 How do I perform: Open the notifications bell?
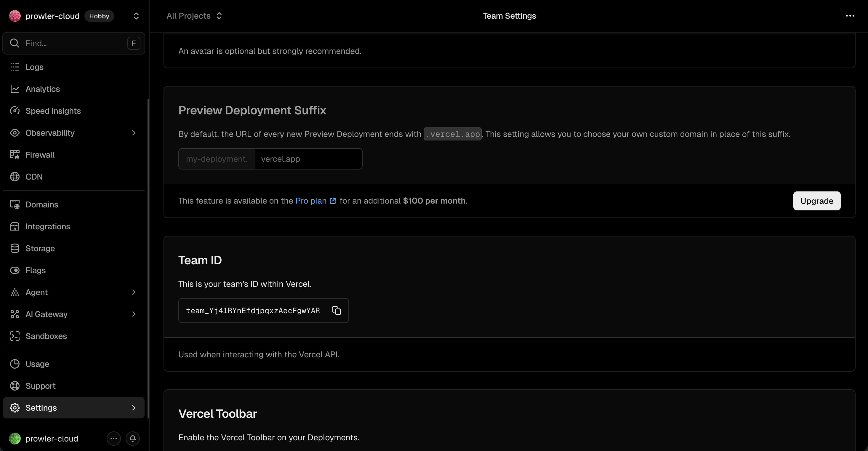click(x=133, y=439)
